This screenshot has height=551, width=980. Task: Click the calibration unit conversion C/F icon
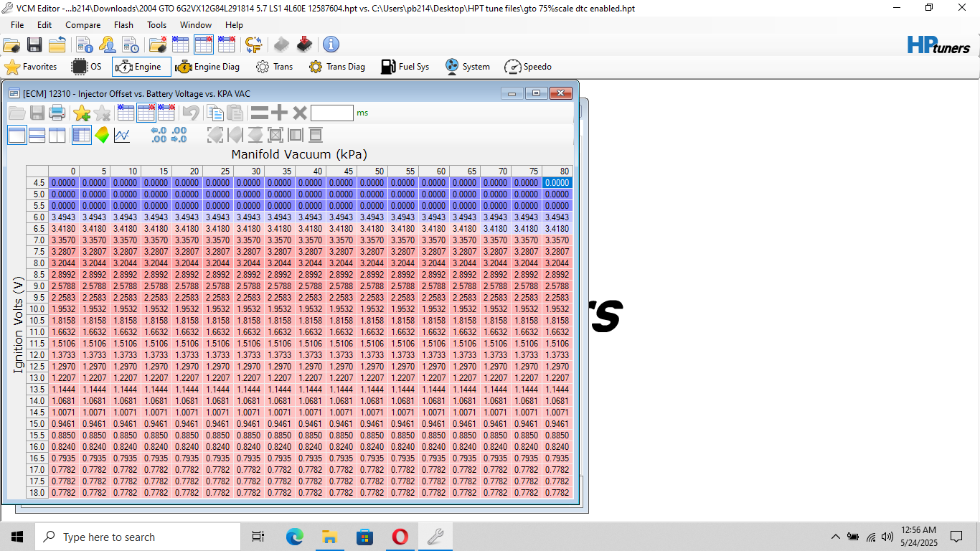click(253, 44)
